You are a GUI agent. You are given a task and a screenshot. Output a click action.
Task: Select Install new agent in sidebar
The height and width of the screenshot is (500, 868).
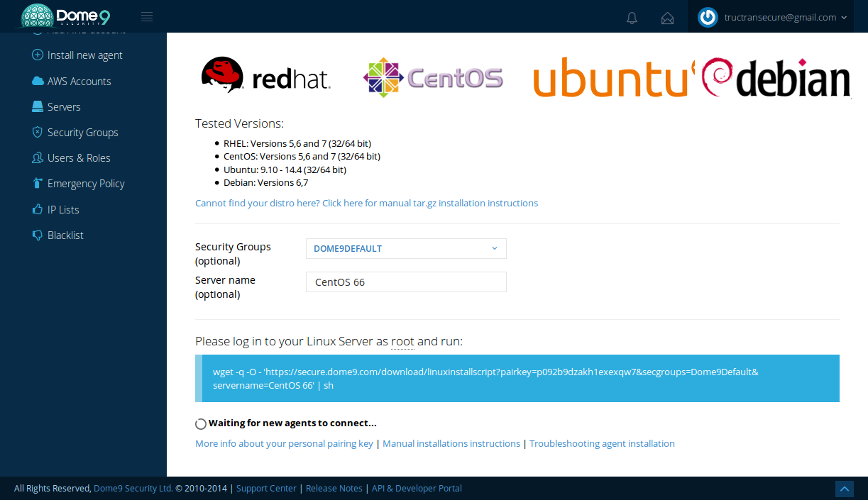[84, 55]
